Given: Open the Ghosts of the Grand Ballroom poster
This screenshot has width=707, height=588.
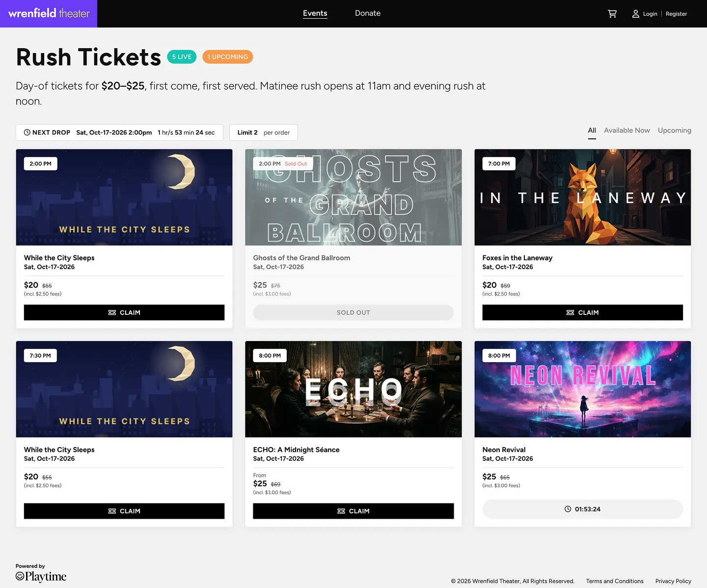Looking at the screenshot, I should click(x=353, y=197).
